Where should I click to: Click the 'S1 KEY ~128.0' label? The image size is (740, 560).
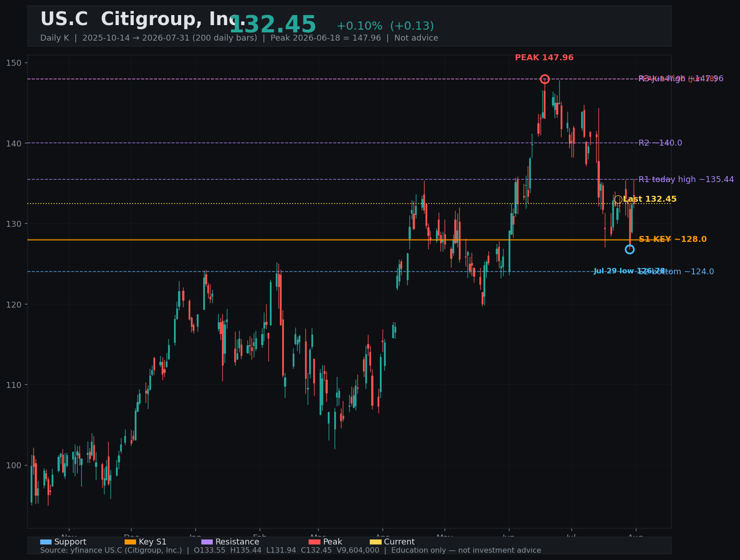(x=672, y=239)
